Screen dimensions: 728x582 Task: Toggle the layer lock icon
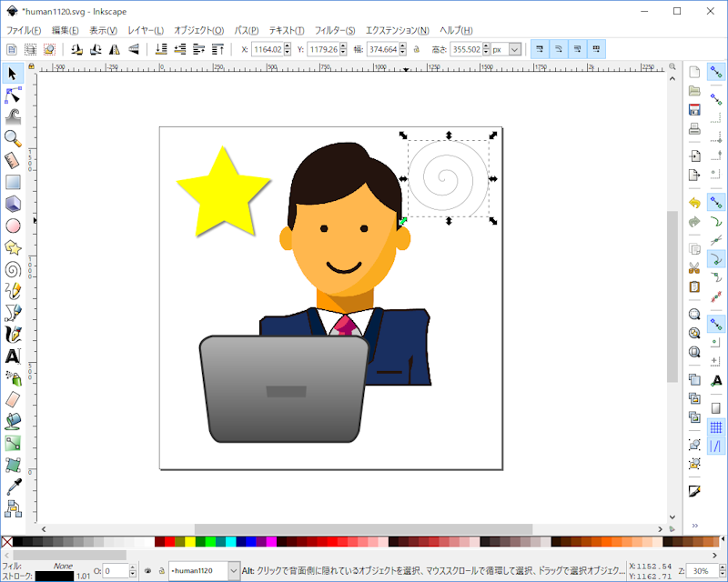(x=162, y=570)
